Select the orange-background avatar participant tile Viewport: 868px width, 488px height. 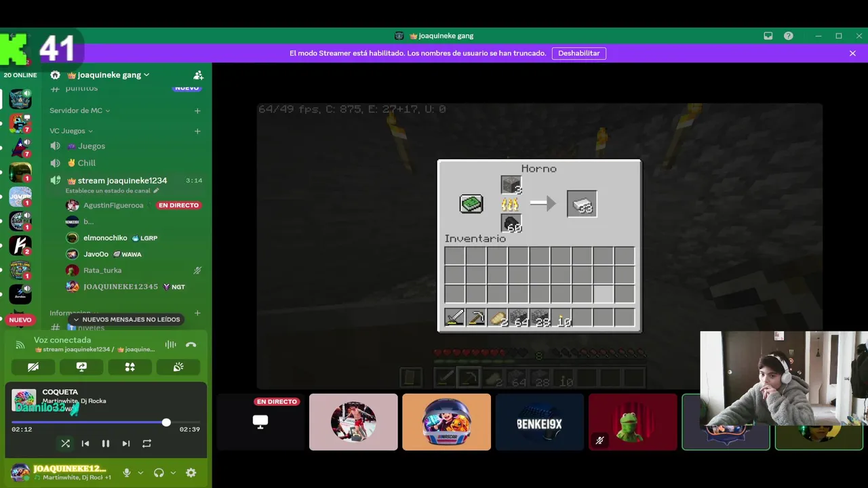446,422
